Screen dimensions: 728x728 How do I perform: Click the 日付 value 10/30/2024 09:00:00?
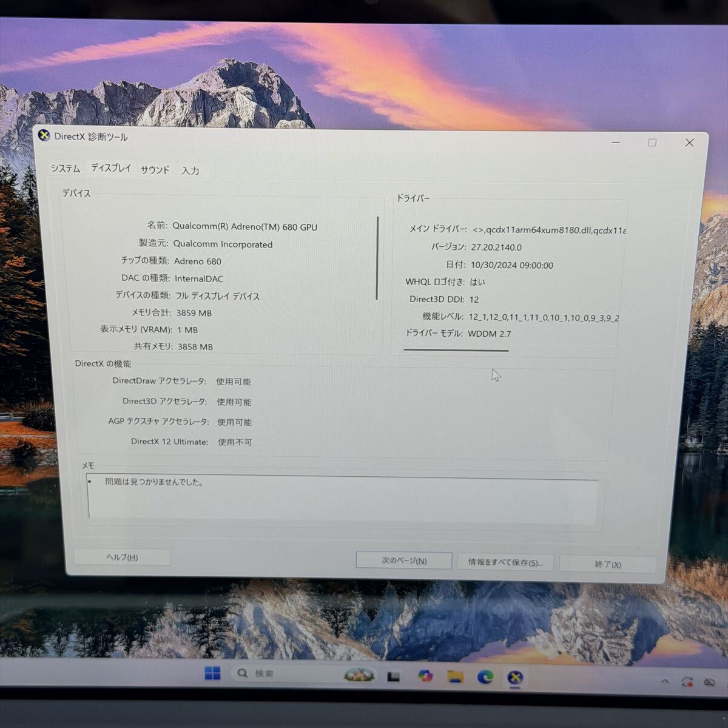pos(512,265)
